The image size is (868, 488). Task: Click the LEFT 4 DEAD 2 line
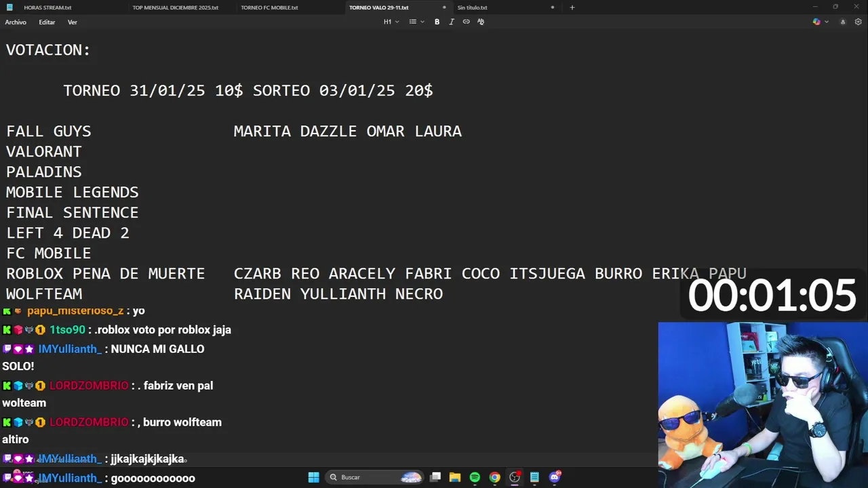click(x=67, y=233)
